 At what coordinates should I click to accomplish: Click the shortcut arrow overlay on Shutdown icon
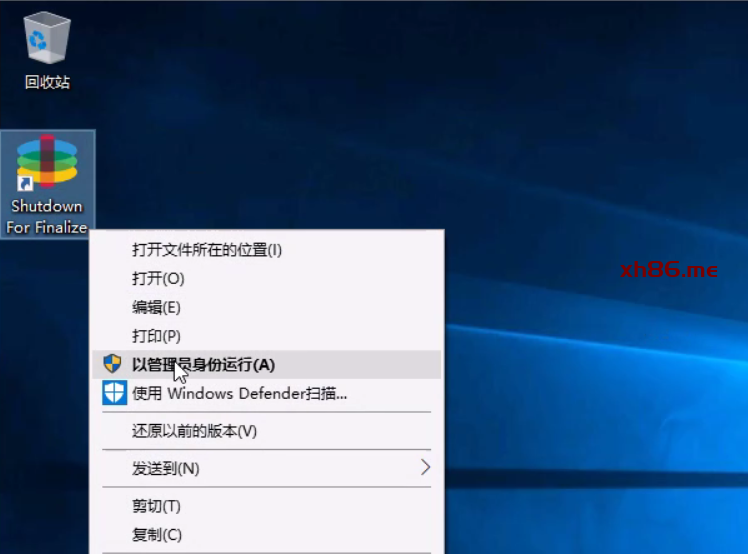click(x=25, y=183)
